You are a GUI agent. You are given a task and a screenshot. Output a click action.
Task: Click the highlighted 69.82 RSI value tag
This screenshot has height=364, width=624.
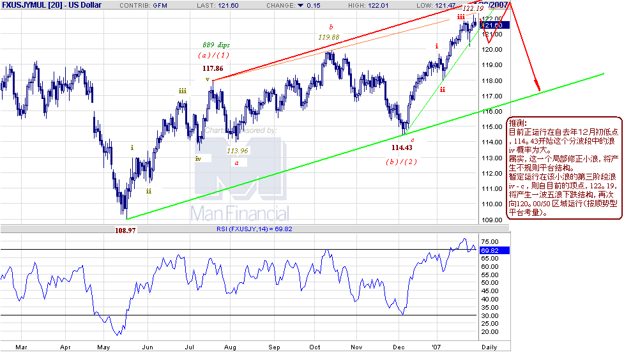[x=494, y=250]
